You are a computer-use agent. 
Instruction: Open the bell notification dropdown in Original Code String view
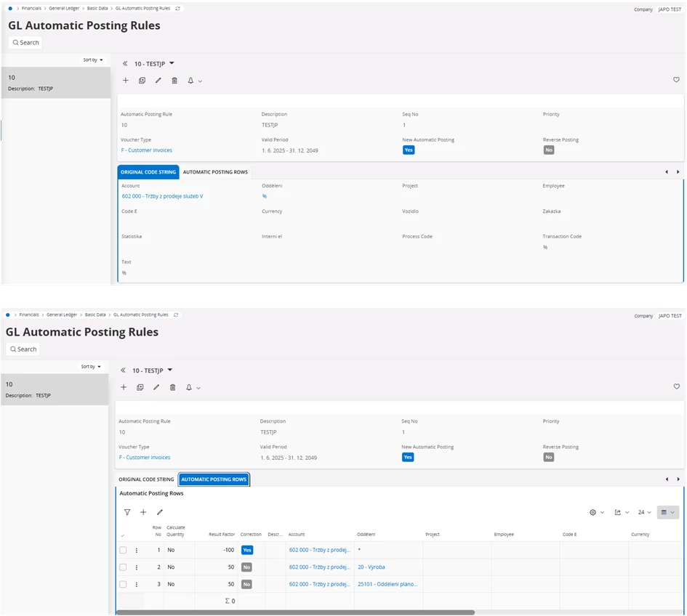click(x=194, y=81)
